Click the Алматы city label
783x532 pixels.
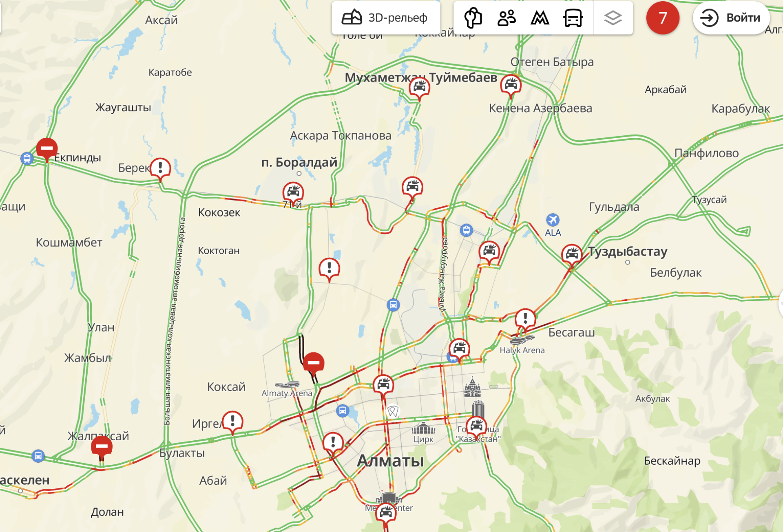[x=390, y=461]
